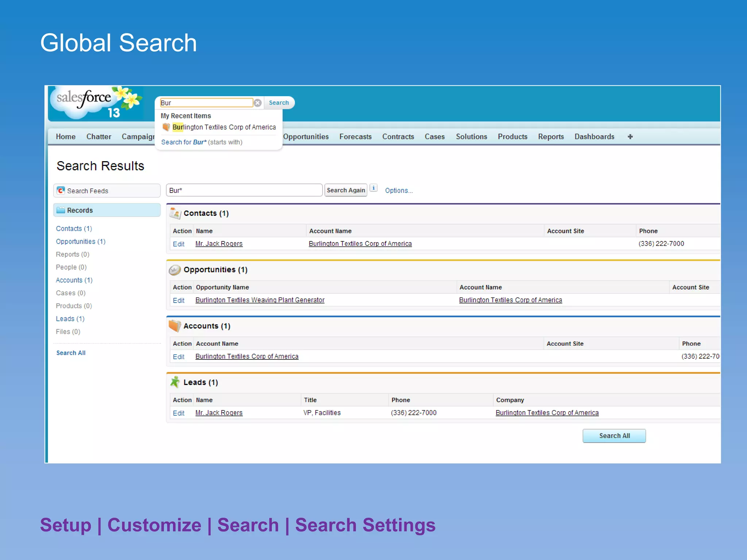747x560 pixels.
Task: Click the Salesforce 13 logo
Action: [96, 103]
